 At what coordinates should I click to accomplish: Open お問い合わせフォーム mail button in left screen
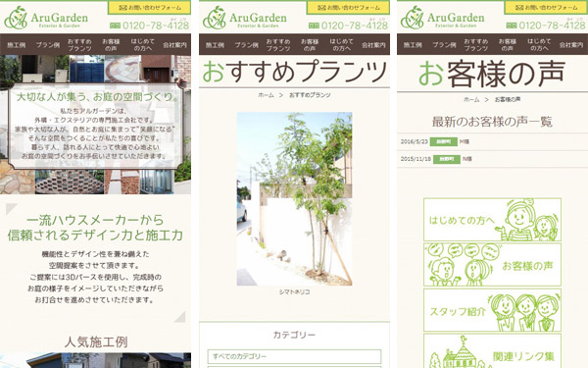coord(149,8)
